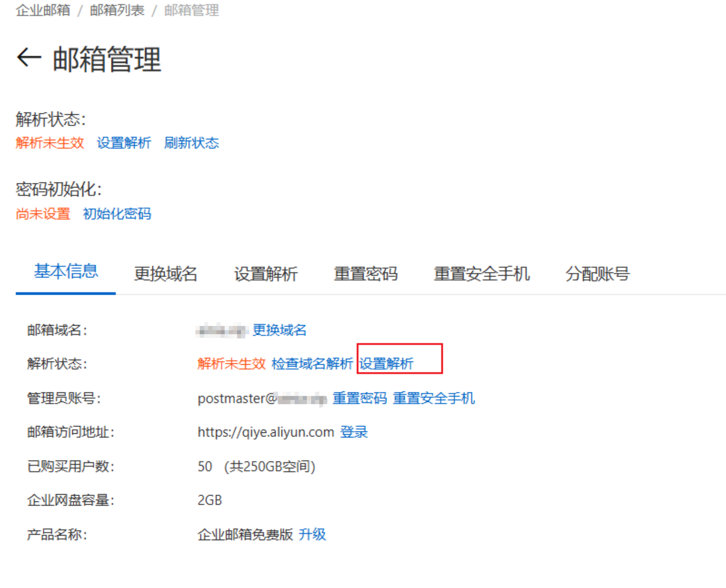Click 重置密码 link in 管理员账号 row

click(x=359, y=398)
